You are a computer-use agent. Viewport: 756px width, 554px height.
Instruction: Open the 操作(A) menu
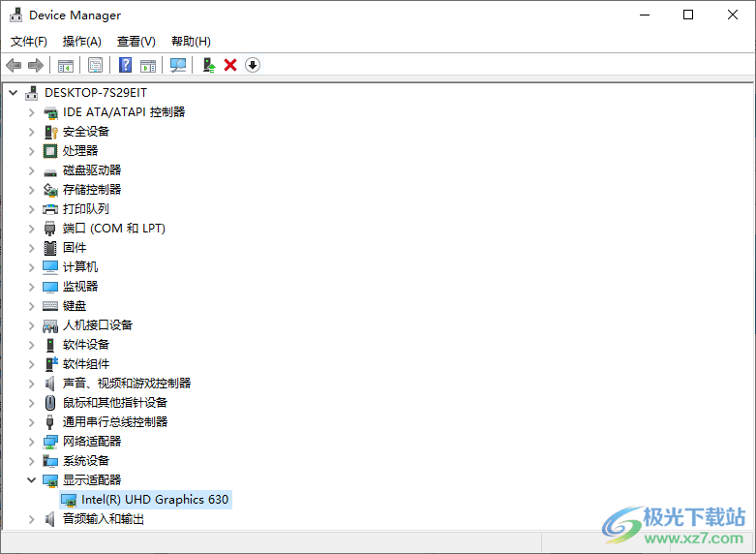click(x=82, y=42)
